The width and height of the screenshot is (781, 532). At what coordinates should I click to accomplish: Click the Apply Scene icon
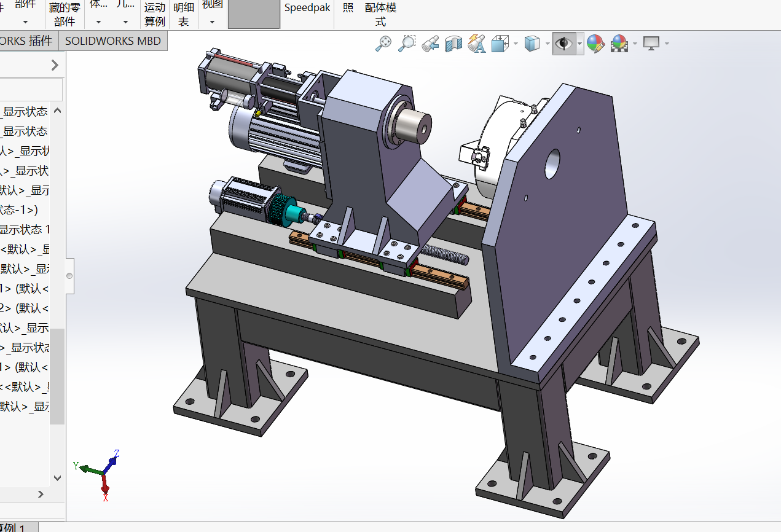pos(619,43)
